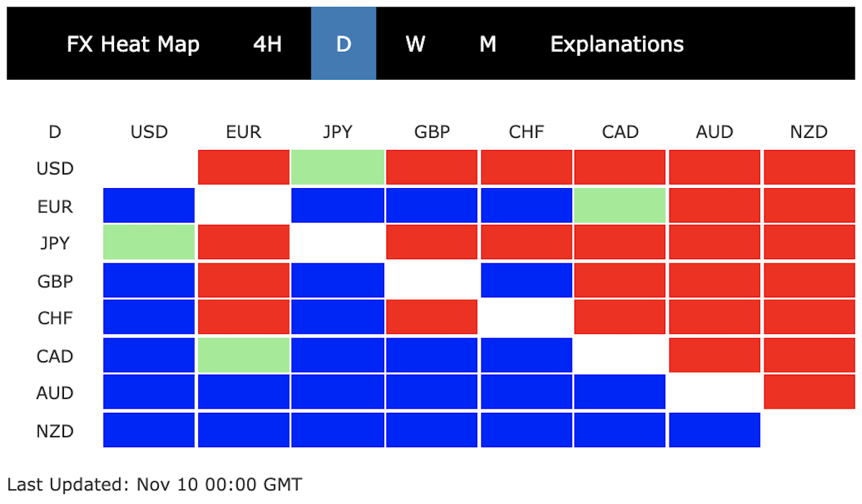Viewport: 862px width, 504px height.
Task: Click the NZD column header
Action: [x=810, y=132]
